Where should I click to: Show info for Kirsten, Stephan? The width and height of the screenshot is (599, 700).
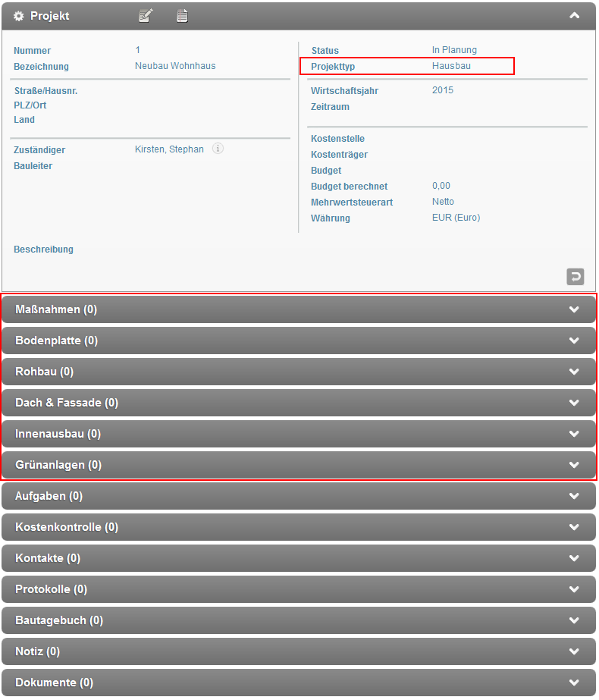[x=218, y=149]
